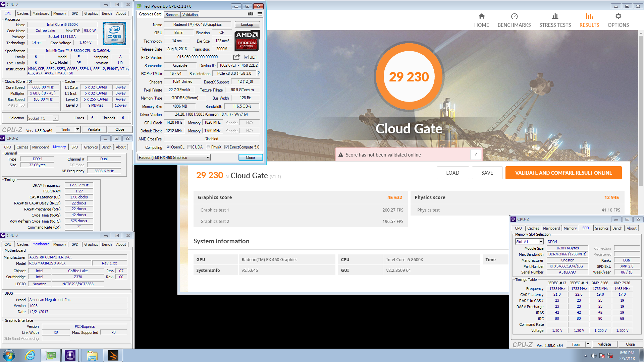The image size is (644, 362).
Task: Select SPD tab in Memory CPU-Z window
Action: [x=75, y=147]
